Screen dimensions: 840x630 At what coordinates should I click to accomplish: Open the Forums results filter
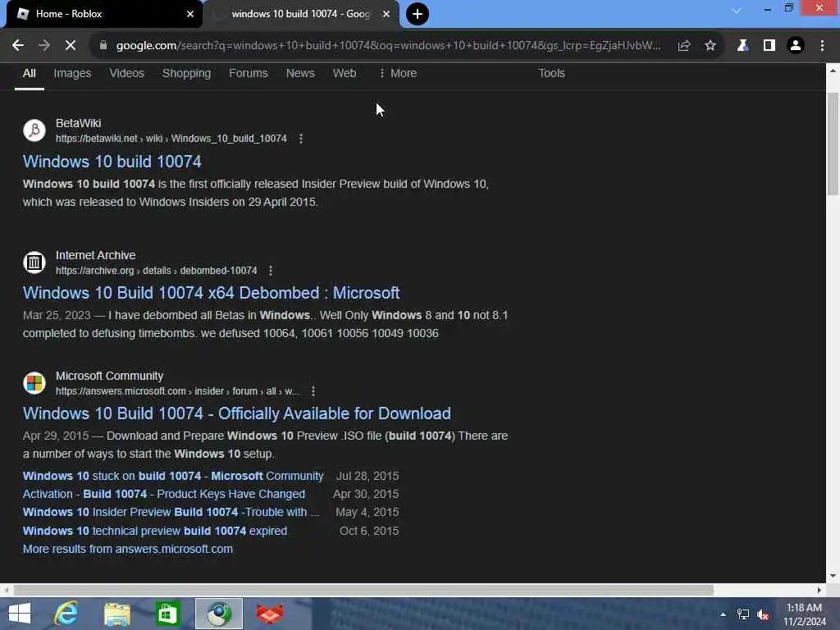tap(248, 73)
